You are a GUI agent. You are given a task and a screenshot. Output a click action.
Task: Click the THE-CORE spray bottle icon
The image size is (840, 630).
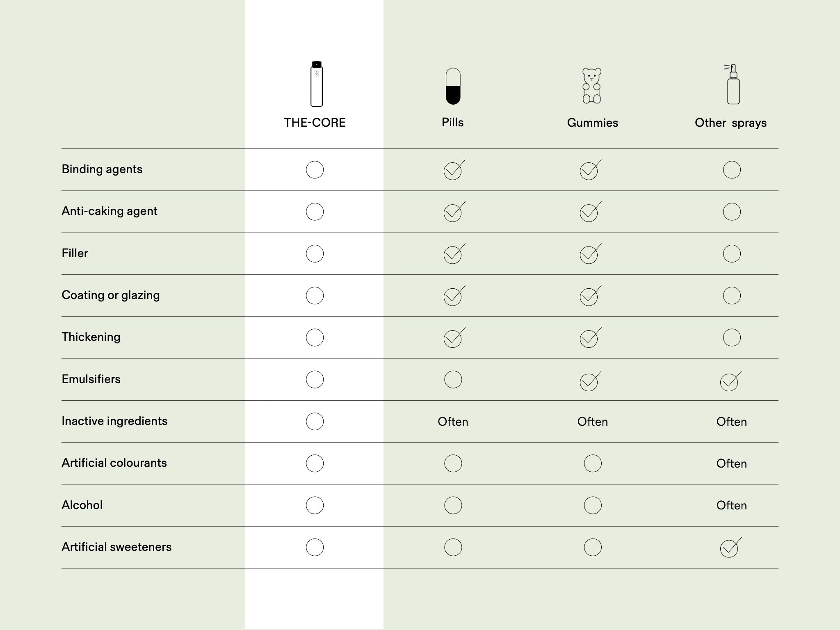(x=316, y=84)
